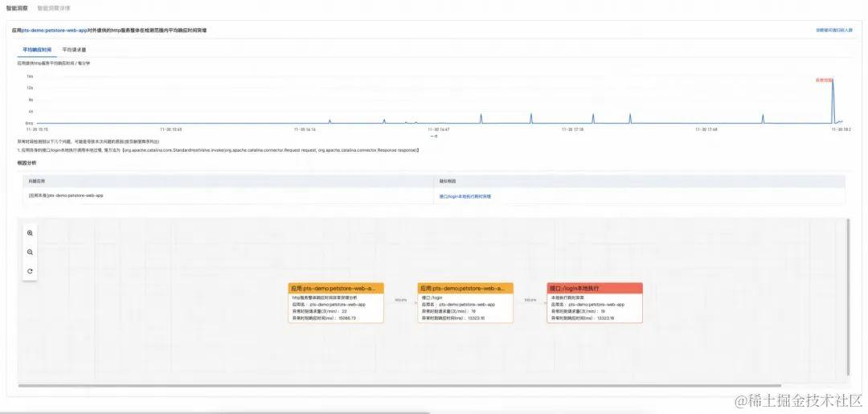868x414 pixels.
Task: Open the pts-demo:petstore-web-app link in the title
Action: click(55, 30)
